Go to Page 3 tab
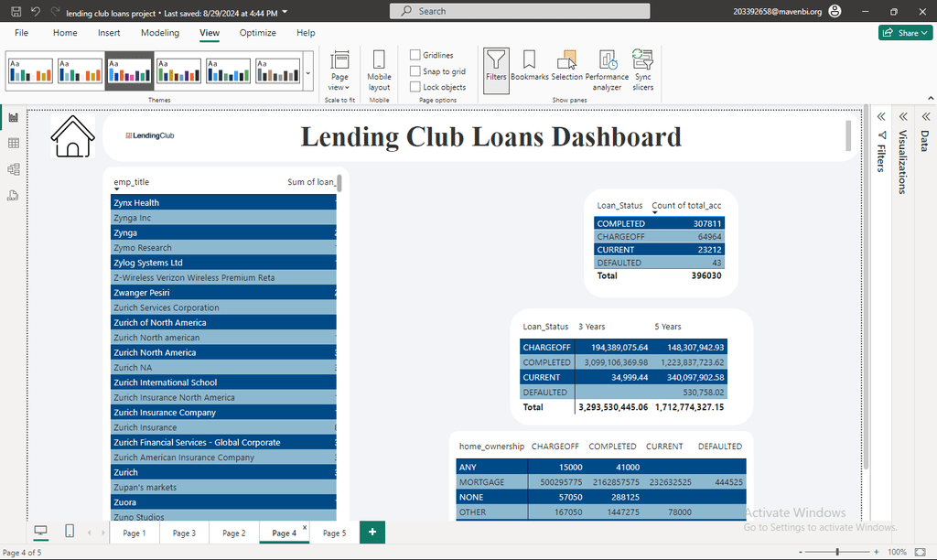This screenshot has height=560, width=937. point(184,533)
